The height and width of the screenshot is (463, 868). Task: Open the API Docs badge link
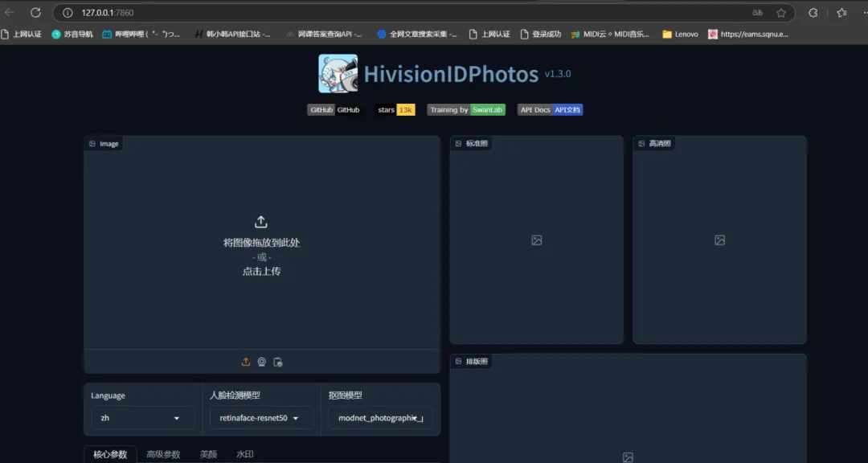[550, 110]
